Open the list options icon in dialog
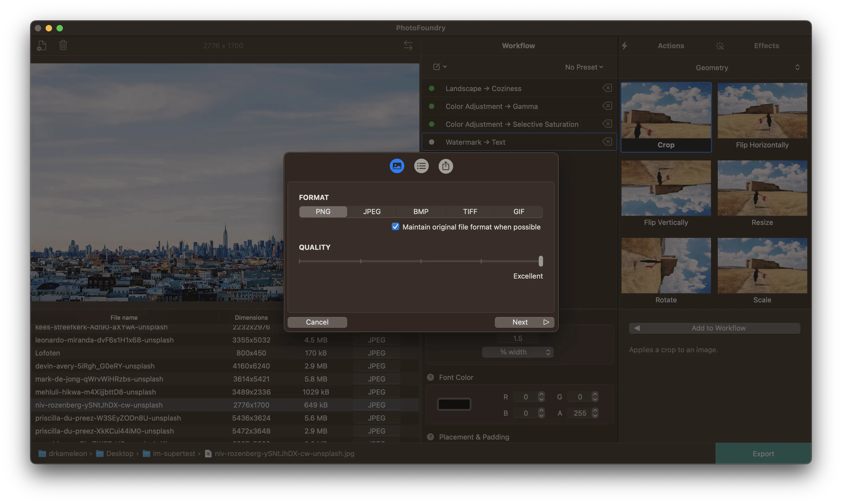The image size is (842, 504). coord(421,166)
